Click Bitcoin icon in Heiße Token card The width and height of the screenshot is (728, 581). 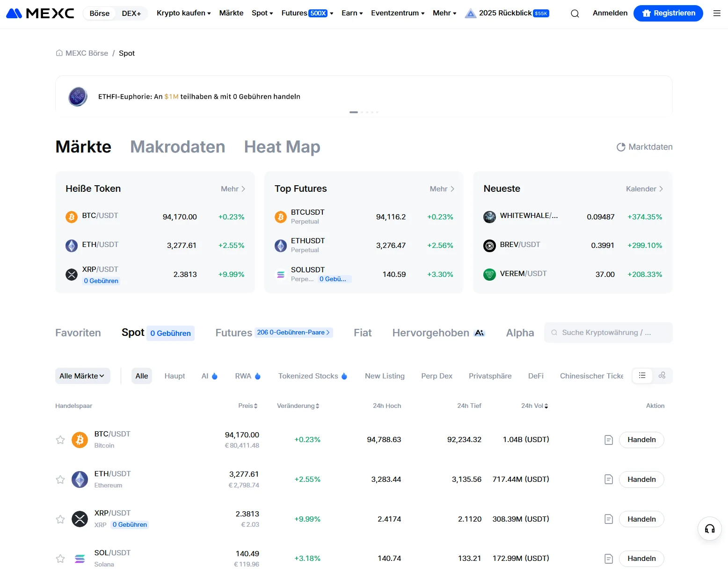(x=72, y=217)
